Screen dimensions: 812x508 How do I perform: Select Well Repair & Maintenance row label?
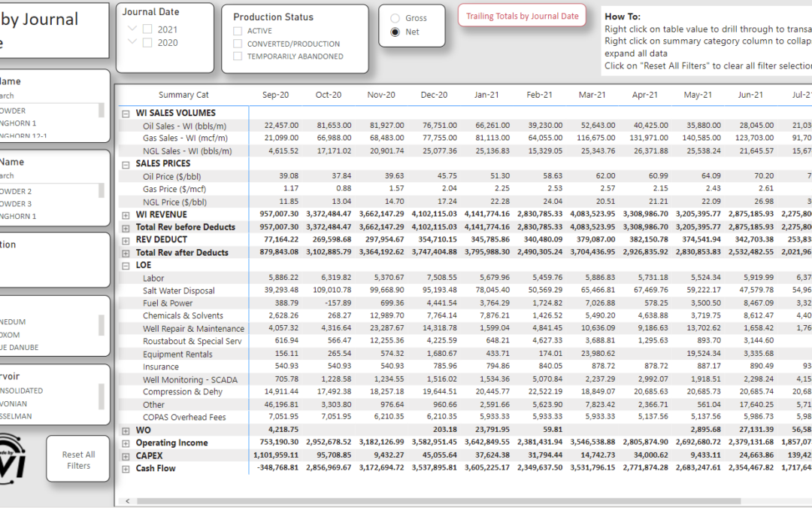tap(194, 329)
